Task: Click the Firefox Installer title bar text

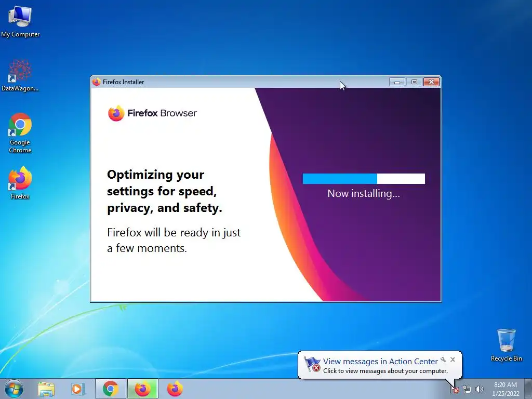Action: pyautogui.click(x=124, y=82)
